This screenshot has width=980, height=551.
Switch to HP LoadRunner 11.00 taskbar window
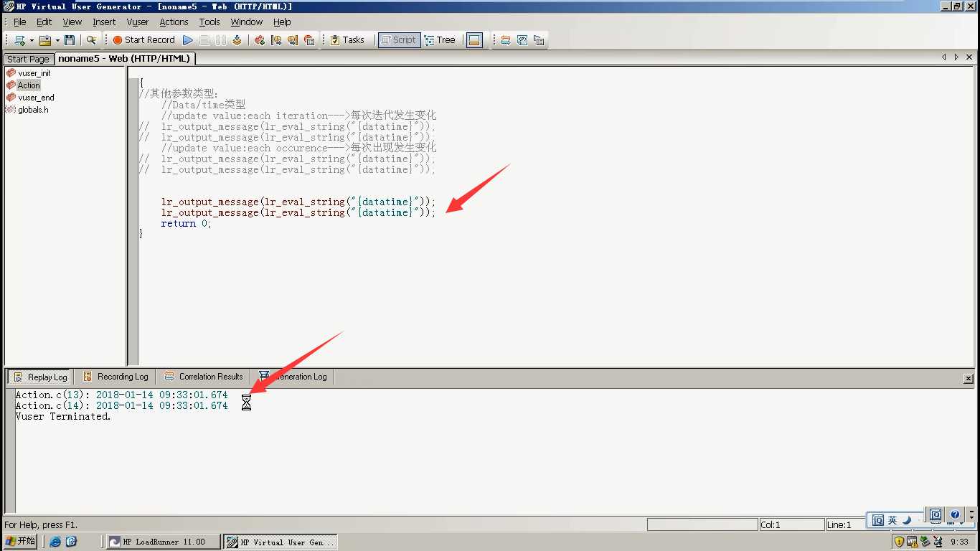164,542
